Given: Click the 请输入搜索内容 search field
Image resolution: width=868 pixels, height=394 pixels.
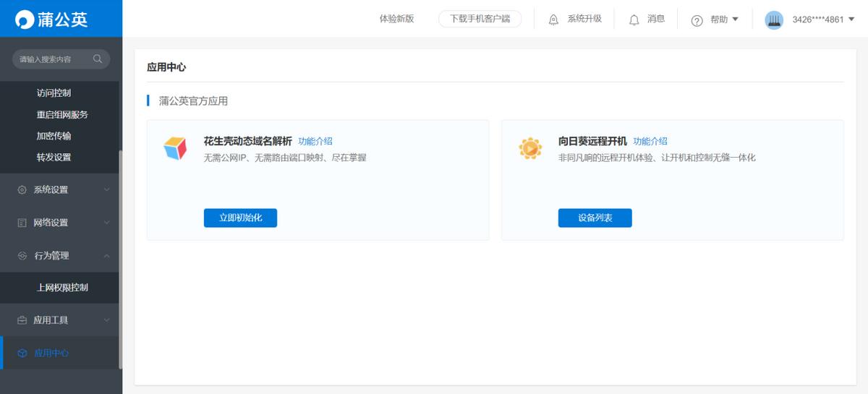Looking at the screenshot, I should point(61,59).
